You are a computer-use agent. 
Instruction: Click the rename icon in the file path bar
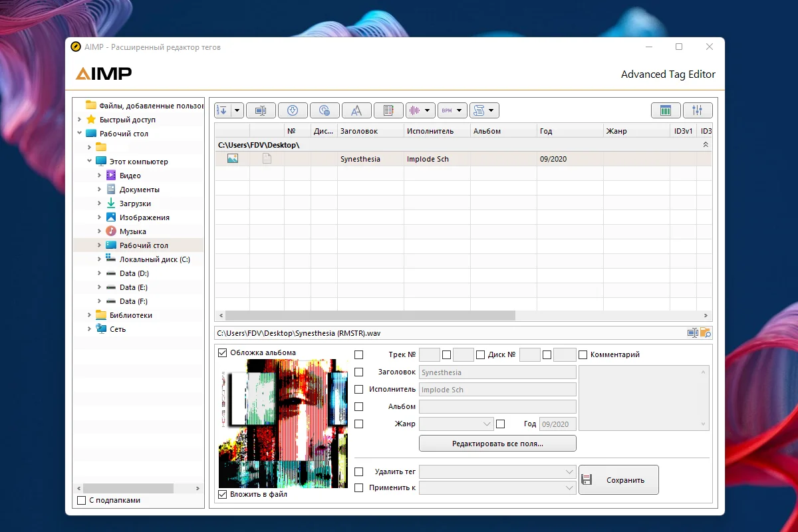pos(693,332)
